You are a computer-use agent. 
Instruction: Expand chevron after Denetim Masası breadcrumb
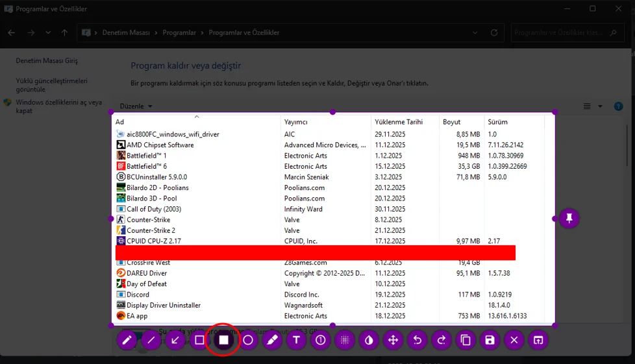[x=156, y=33]
